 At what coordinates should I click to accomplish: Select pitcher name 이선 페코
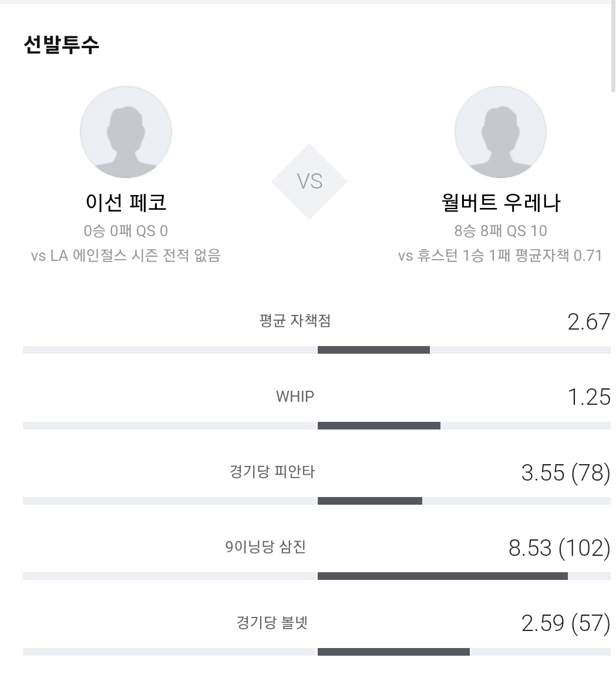tap(126, 202)
